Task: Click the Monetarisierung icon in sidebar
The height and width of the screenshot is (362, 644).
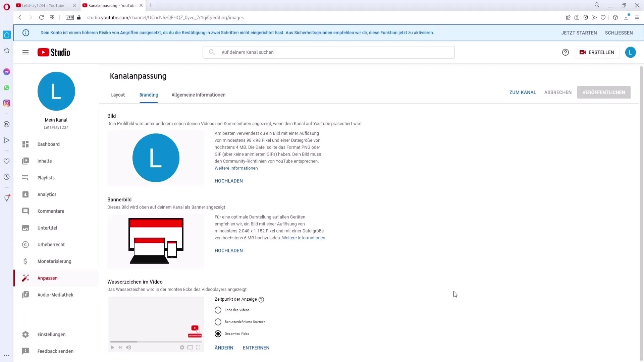Action: click(x=25, y=261)
